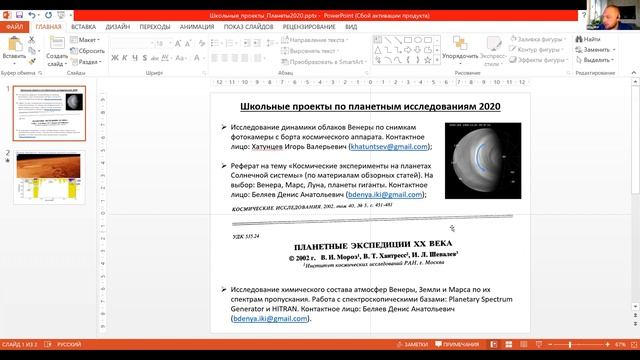Image resolution: width=640 pixels, height=360 pixels.
Task: Open Normal view from status bar
Action: click(493, 344)
